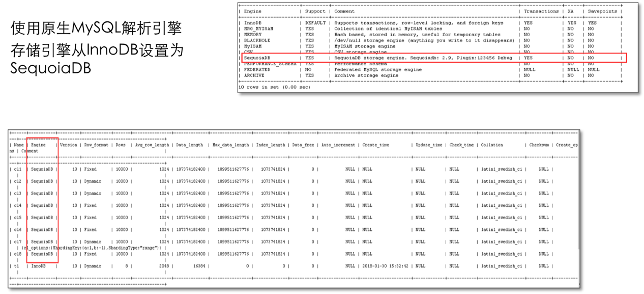Image resolution: width=644 pixels, height=294 pixels.
Task: Click 'SequoiaDB' in the highlighted engines row
Action: pos(257,58)
